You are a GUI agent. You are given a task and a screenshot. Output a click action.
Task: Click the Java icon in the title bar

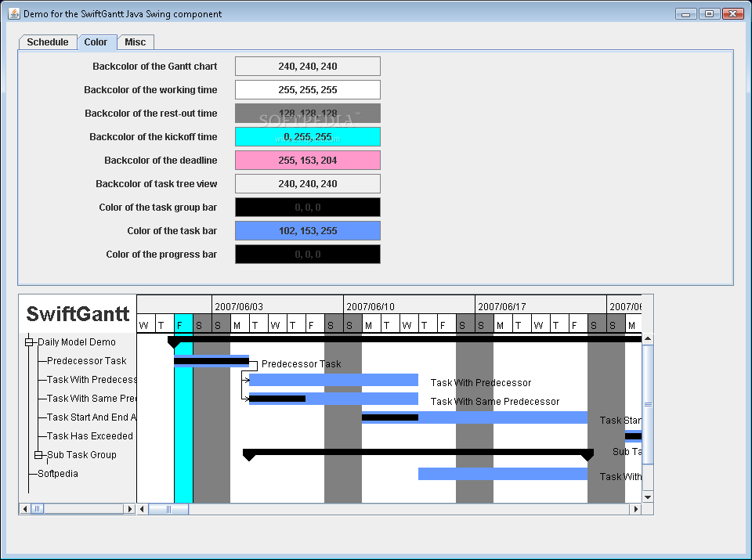[14, 13]
